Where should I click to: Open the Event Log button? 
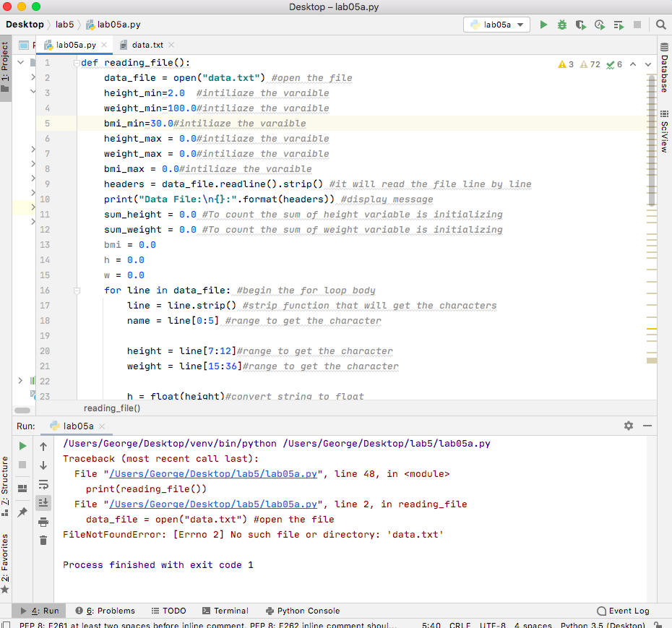[623, 611]
